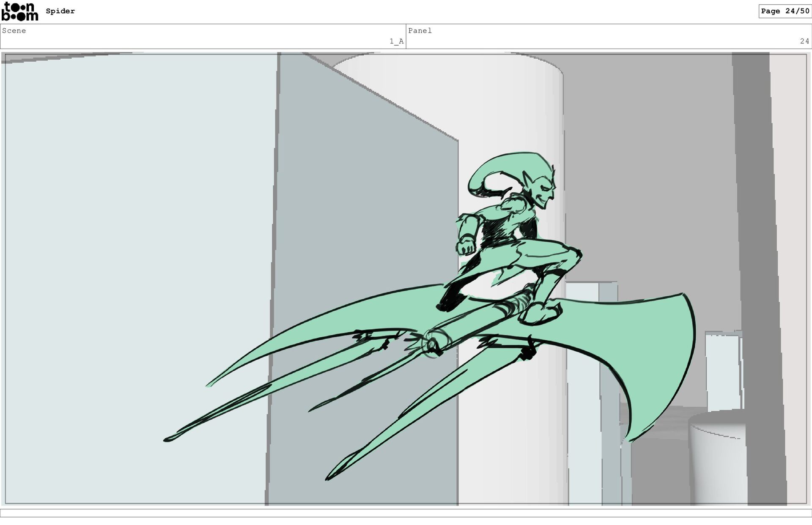Select the small cylinder at bottom right
This screenshot has height=525, width=812.
click(718, 459)
